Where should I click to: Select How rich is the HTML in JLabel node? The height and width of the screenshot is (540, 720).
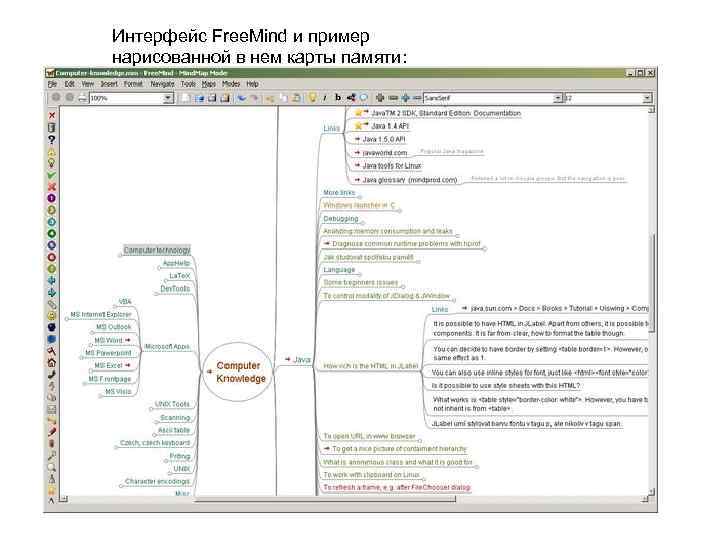371,366
